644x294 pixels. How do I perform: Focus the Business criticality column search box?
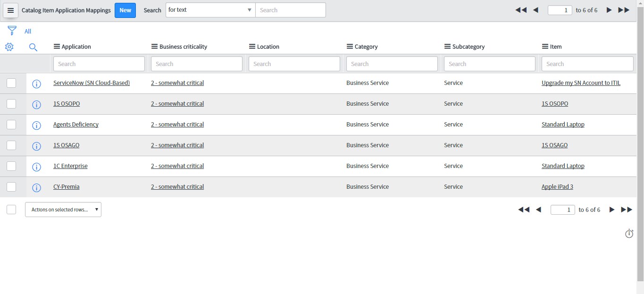[x=197, y=64]
